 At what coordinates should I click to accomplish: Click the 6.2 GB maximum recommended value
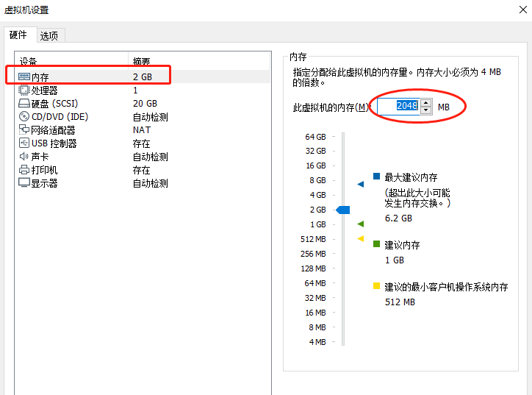398,218
